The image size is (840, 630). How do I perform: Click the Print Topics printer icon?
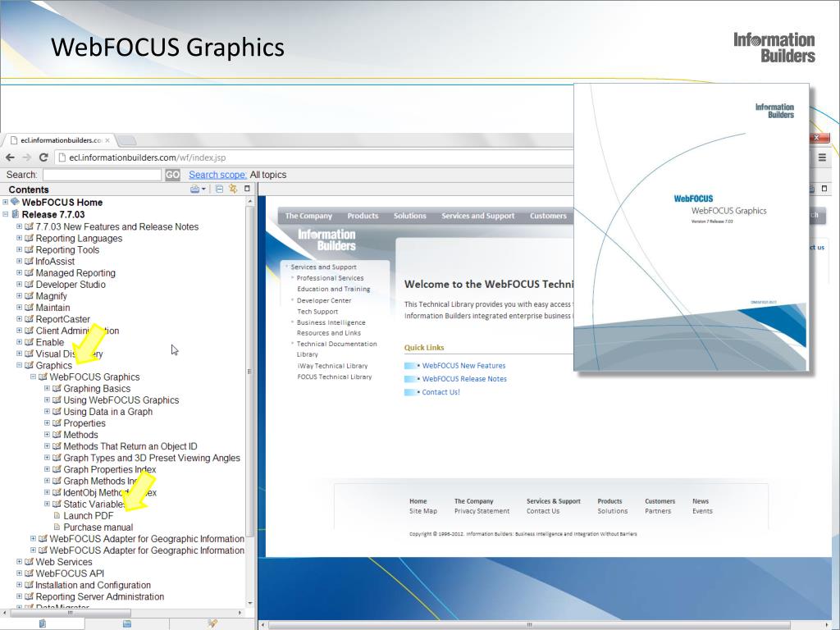[195, 189]
